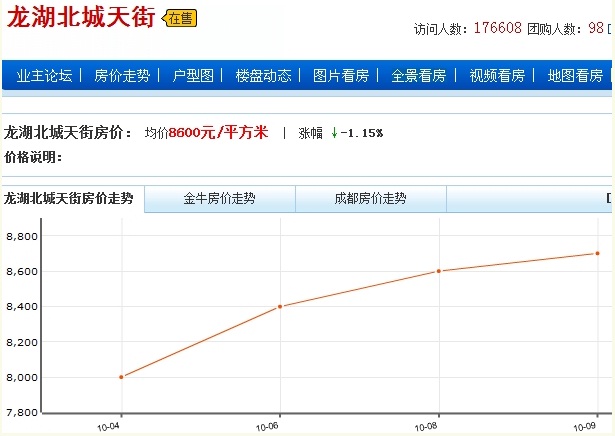The width and height of the screenshot is (615, 436).
Task: Select the 10-09 data point on chart
Action: 597,253
